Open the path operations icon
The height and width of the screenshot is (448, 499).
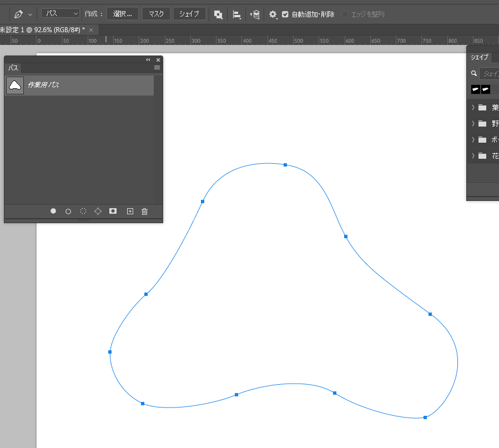(x=219, y=14)
